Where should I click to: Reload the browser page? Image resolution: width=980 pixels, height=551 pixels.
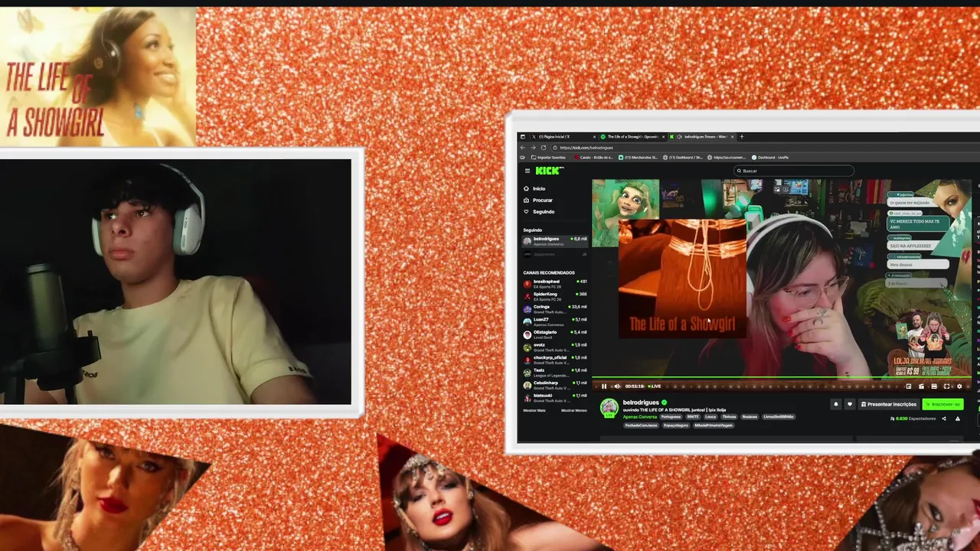pos(544,148)
